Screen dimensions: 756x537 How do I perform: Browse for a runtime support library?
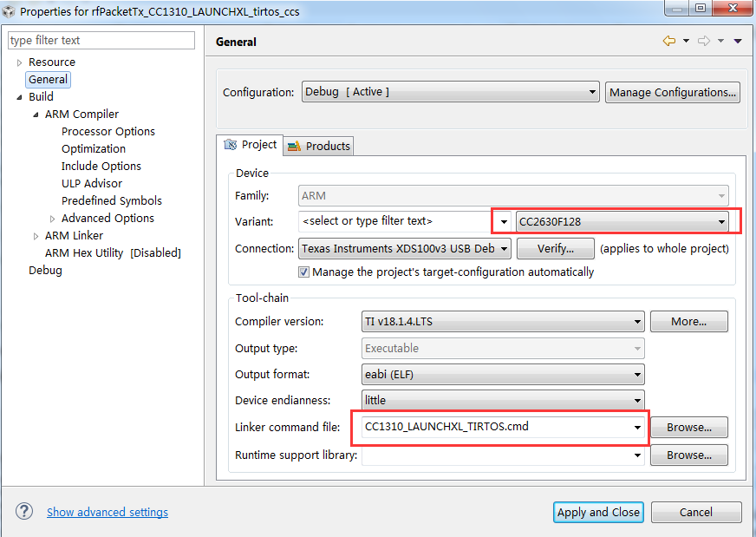[x=689, y=455]
